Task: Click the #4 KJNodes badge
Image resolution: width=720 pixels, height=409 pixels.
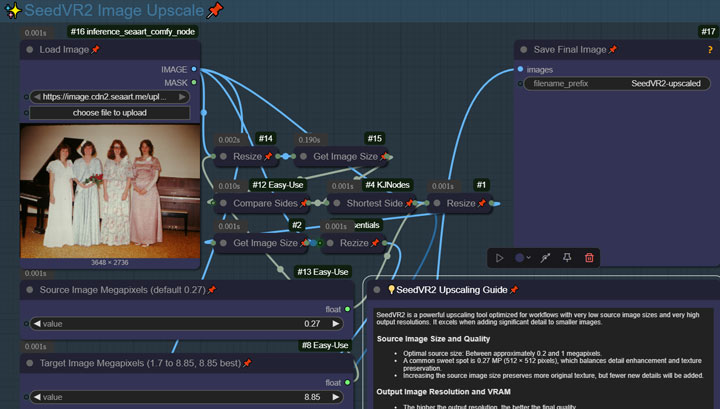Action: tap(387, 185)
